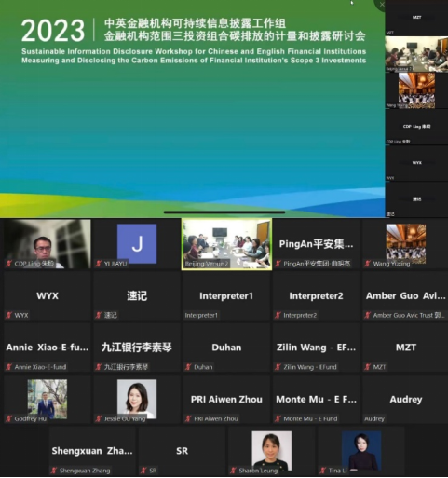Image resolution: width=448 pixels, height=478 pixels.
Task: Click the muted mic icon beside MZT in the grid
Action: click(x=368, y=367)
